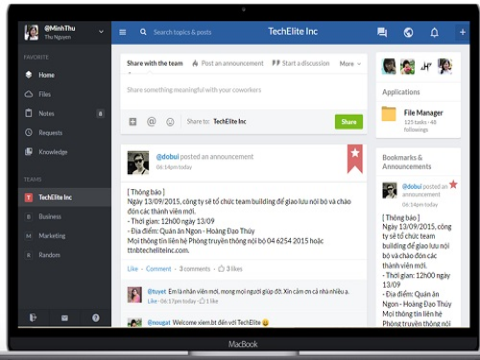This screenshot has height=360, width=480.
Task: Click the share something meaningful text box
Action: 244,90
